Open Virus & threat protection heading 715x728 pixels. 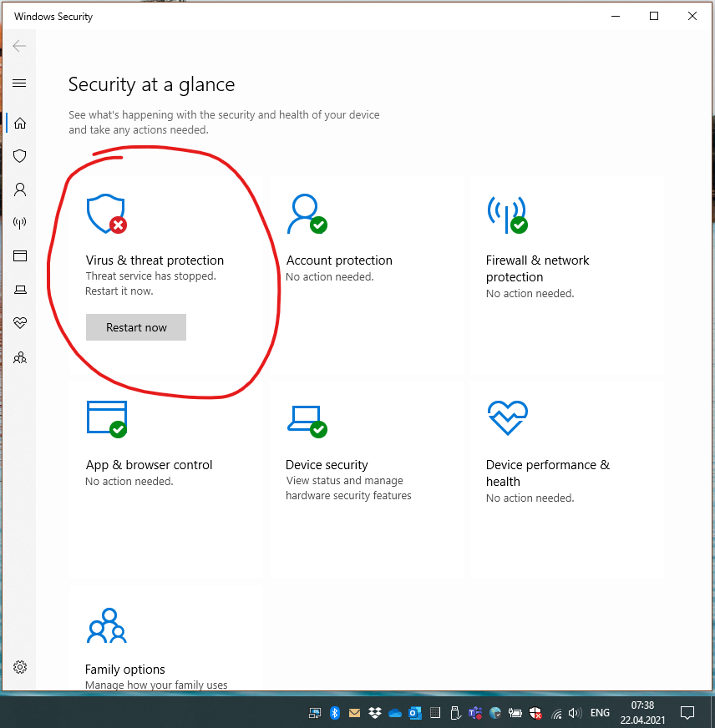[x=155, y=260]
